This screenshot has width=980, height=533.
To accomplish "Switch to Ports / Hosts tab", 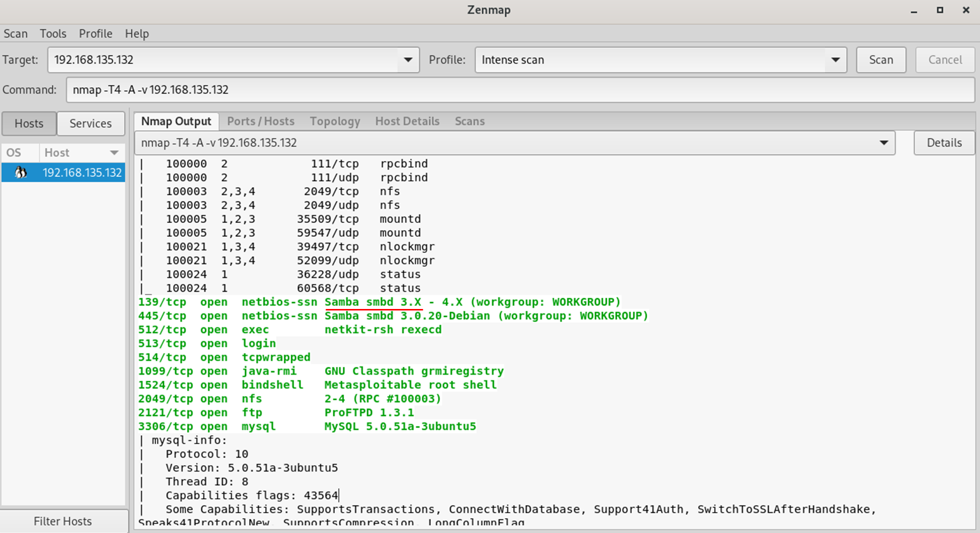I will coord(260,121).
